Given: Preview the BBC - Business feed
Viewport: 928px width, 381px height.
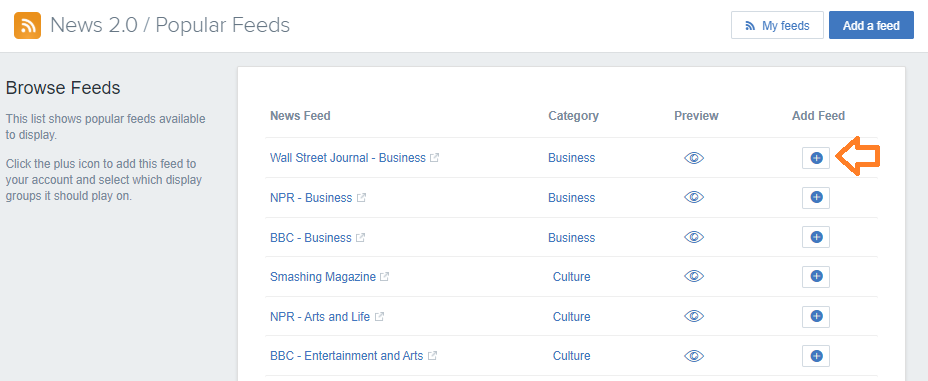Looking at the screenshot, I should click(694, 237).
